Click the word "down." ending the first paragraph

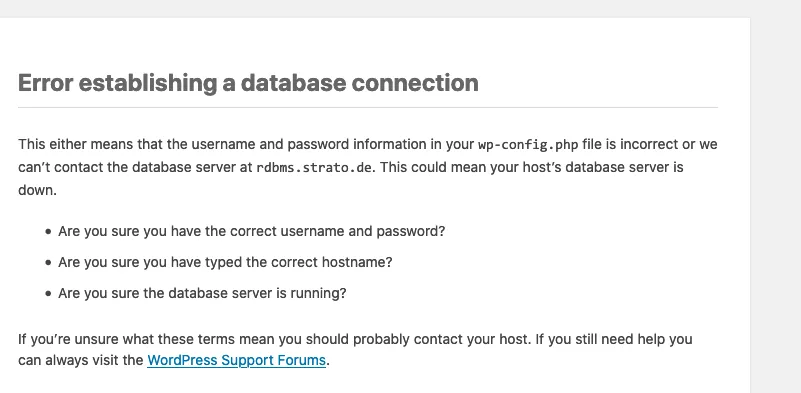(37, 191)
